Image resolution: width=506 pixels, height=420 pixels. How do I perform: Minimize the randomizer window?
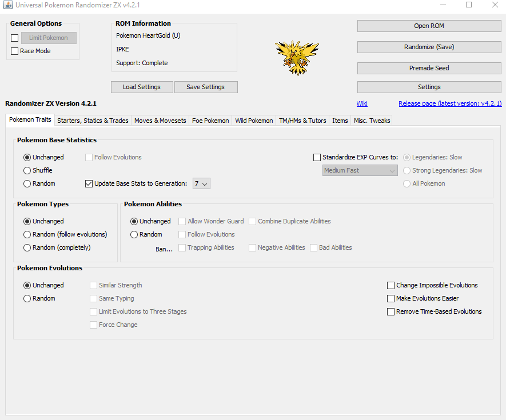(443, 5)
